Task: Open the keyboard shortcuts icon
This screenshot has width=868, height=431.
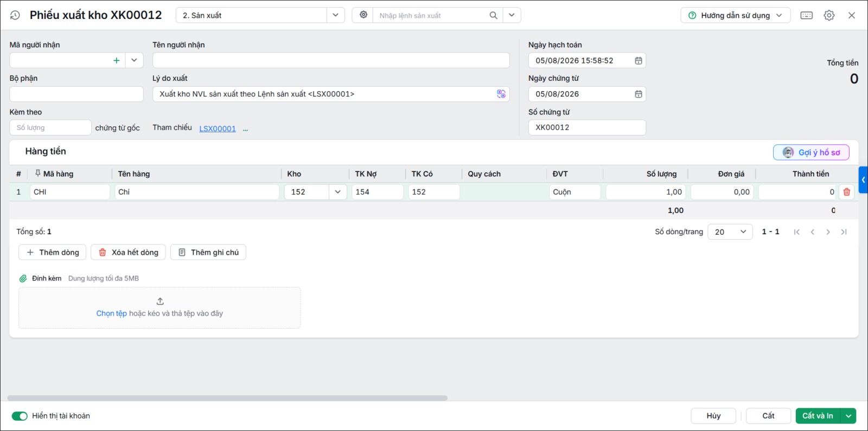Action: pos(807,15)
